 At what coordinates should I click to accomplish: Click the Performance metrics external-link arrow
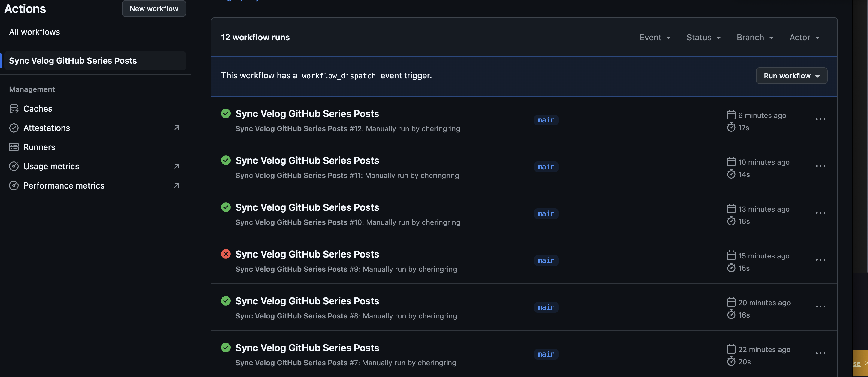click(x=176, y=185)
